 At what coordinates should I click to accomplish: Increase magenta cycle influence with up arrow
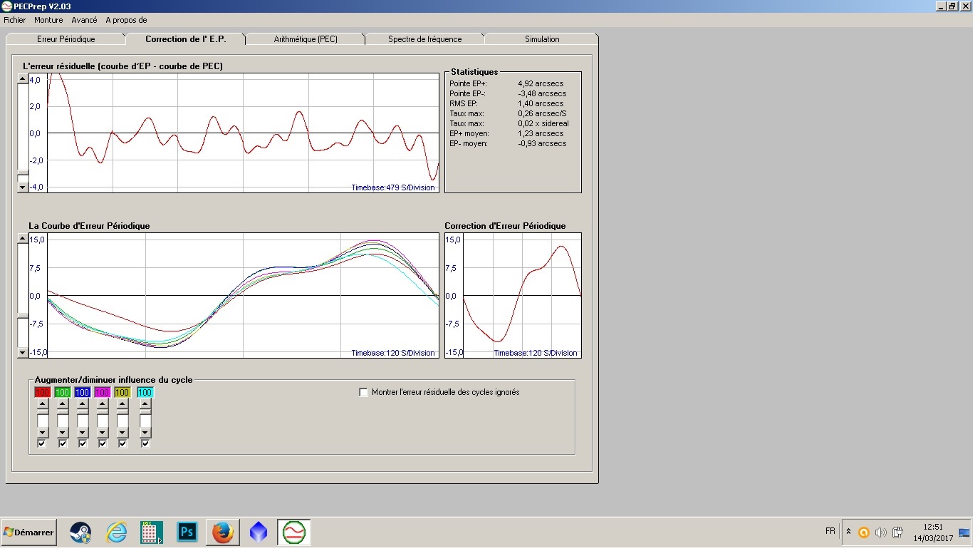(x=103, y=403)
